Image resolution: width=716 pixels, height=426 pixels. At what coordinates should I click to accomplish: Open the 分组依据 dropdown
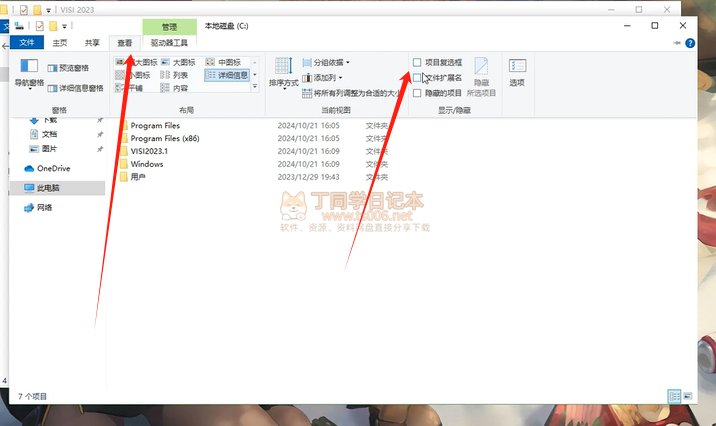(x=326, y=62)
